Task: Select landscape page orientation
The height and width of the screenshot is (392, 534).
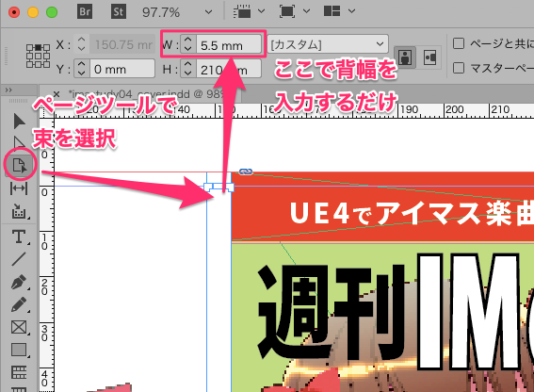Action: [x=429, y=57]
